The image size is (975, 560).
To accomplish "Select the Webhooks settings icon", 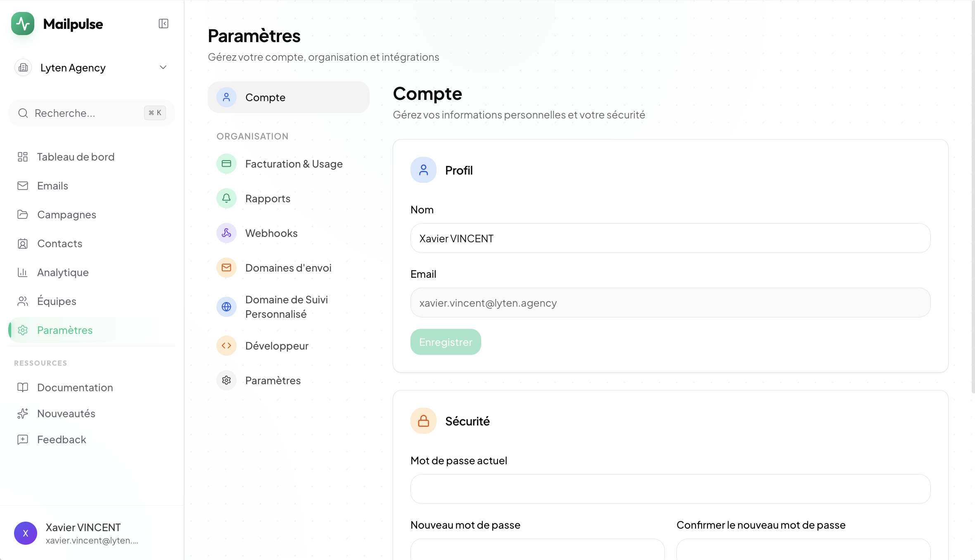I will click(x=226, y=233).
